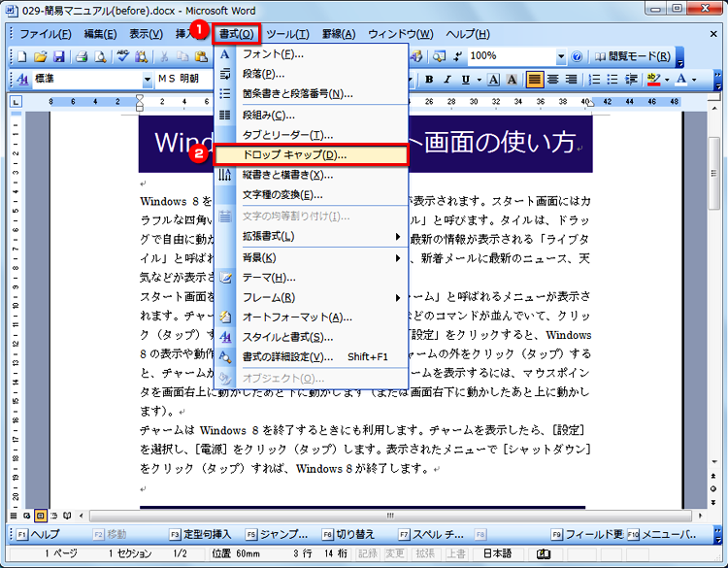Image resolution: width=728 pixels, height=568 pixels.
Task: Open the zoom 100% dropdown
Action: [x=561, y=56]
